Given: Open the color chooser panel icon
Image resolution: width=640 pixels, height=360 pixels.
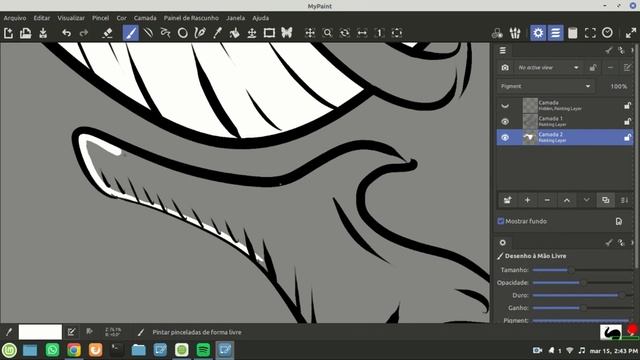Looking at the screenshot, I should pyautogui.click(x=497, y=33).
